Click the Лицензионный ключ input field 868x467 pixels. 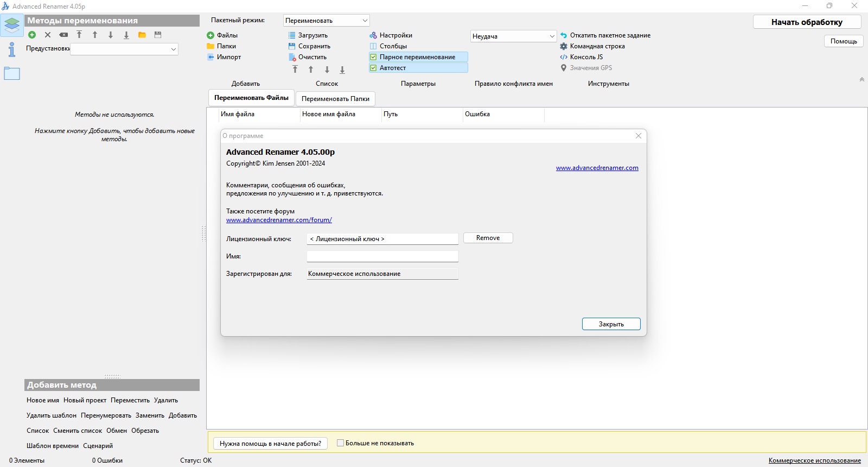(382, 239)
